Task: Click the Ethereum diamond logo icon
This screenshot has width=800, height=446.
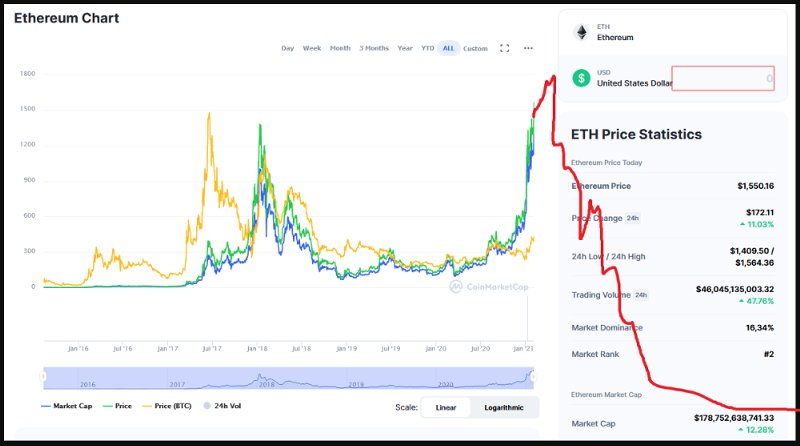Action: 580,32
